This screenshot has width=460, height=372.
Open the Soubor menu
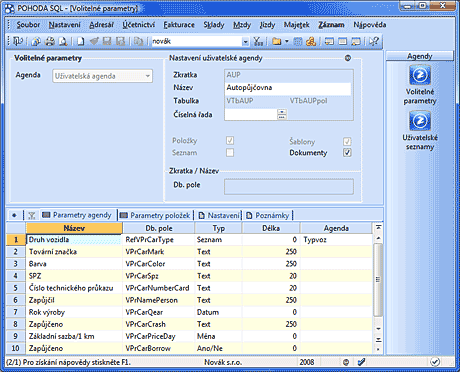coord(28,25)
